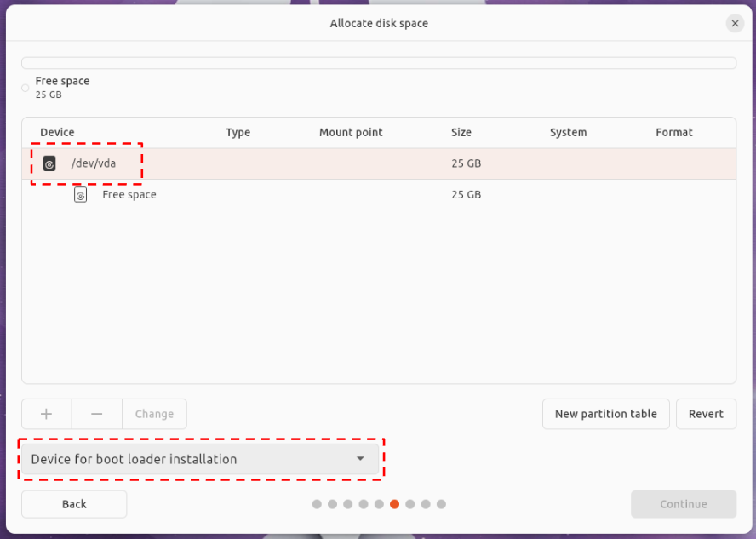Viewport: 756px width, 539px height.
Task: Select the Free space radio button
Action: pyautogui.click(x=26, y=87)
